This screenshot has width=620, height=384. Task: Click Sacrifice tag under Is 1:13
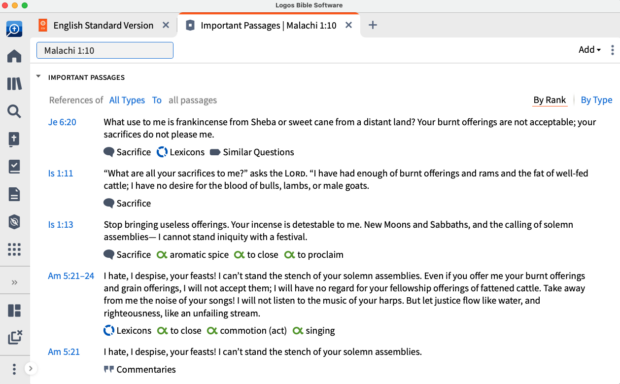[x=127, y=255]
